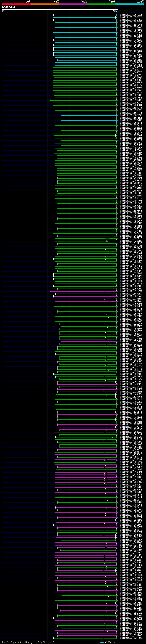Select the label UniRef100_B1WRS5
This screenshot has height=644, width=146.
131,243
